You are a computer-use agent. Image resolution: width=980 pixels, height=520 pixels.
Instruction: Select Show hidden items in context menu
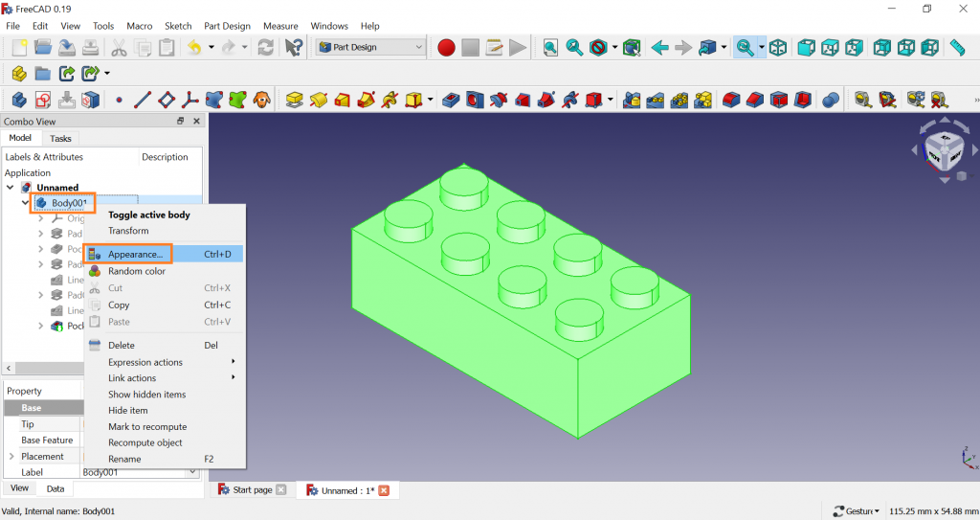pyautogui.click(x=146, y=395)
